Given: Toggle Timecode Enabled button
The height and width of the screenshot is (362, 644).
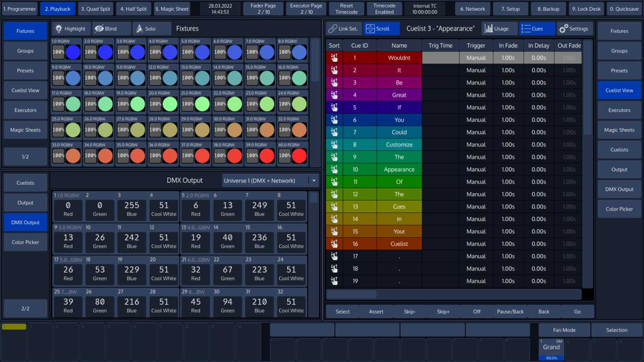Looking at the screenshot, I should [384, 9].
